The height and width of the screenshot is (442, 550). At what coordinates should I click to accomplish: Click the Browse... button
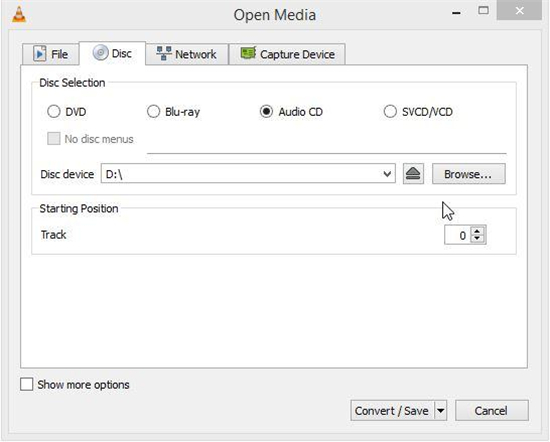click(x=469, y=174)
